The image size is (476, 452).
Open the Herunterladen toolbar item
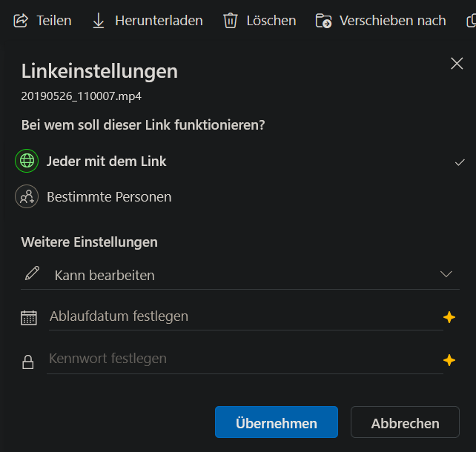(x=148, y=21)
